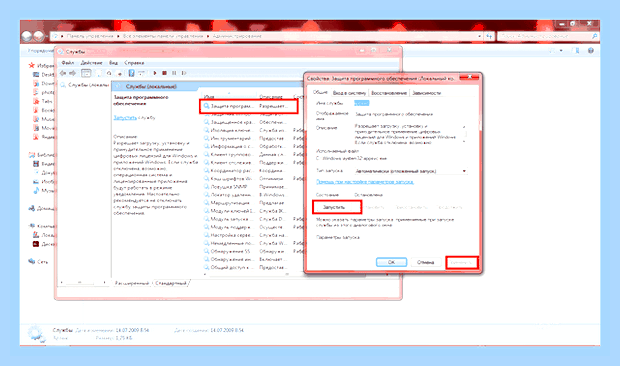Open Тип запуска startup type dropdown

410,171
